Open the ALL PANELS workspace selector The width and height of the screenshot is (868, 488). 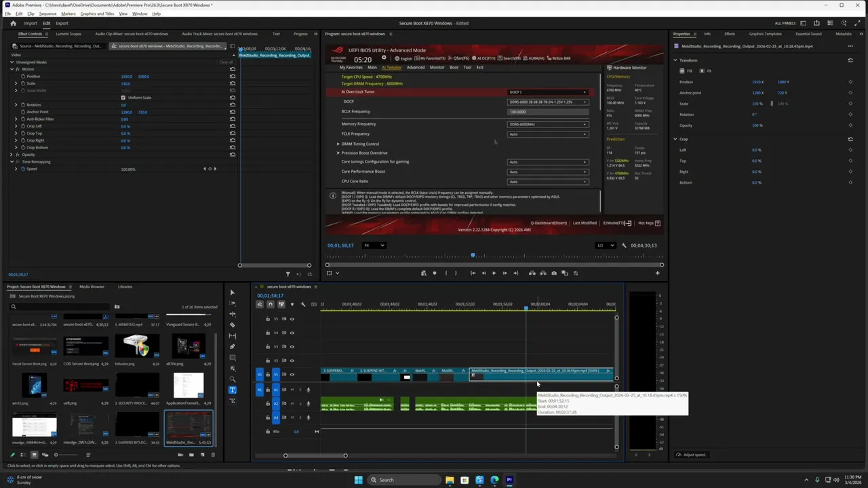[x=785, y=23]
